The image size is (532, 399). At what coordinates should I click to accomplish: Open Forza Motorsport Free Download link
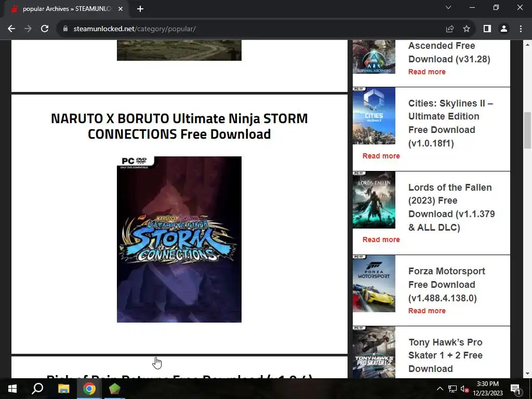pyautogui.click(x=446, y=284)
